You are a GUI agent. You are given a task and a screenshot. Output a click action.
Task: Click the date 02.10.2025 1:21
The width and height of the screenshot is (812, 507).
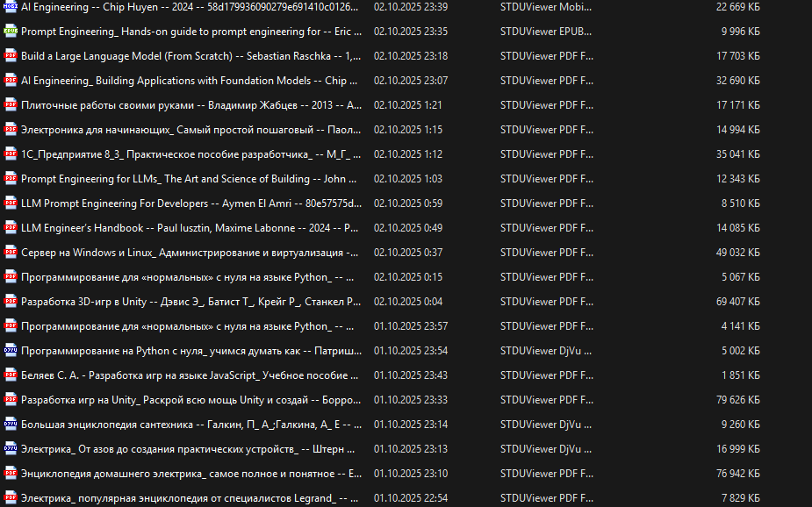[x=408, y=105]
